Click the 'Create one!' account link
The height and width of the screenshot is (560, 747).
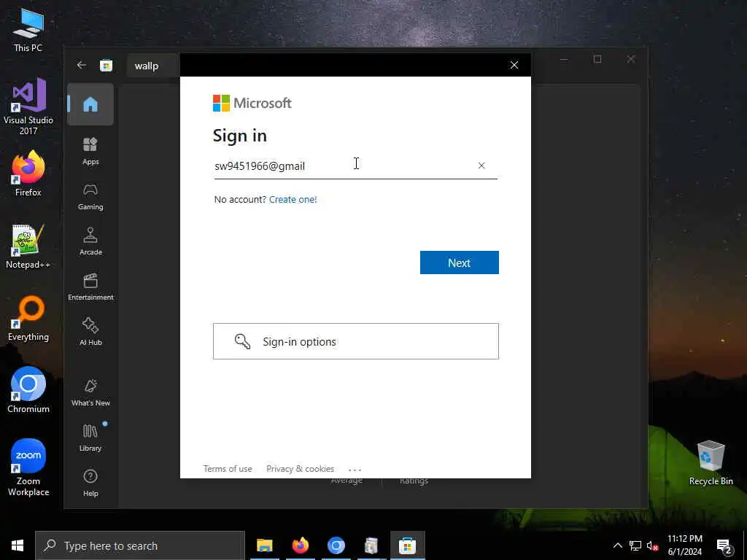[x=293, y=200]
